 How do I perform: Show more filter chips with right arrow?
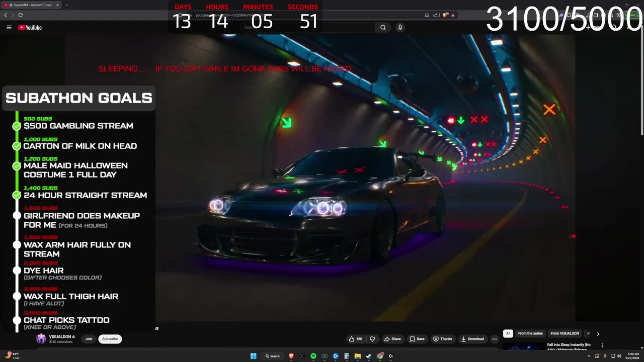click(x=598, y=333)
